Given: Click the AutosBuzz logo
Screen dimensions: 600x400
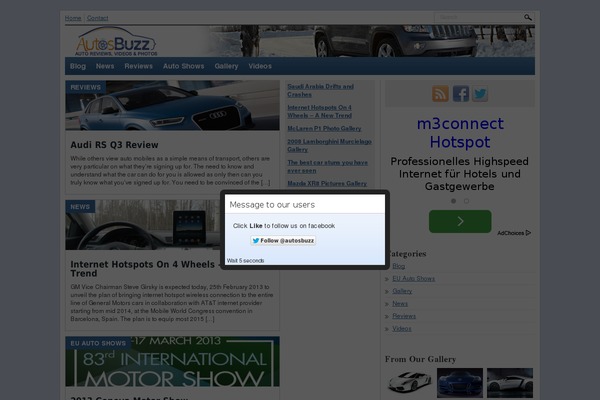Looking at the screenshot, I should [116, 42].
